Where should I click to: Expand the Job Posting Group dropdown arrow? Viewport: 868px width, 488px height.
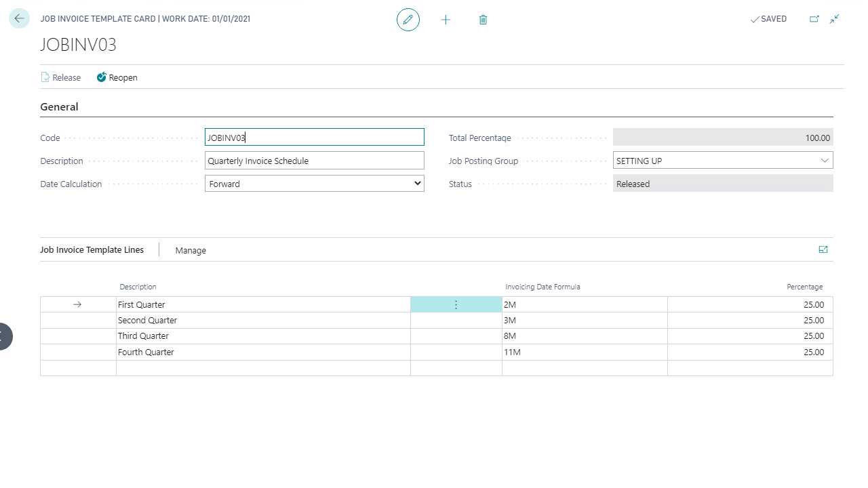click(825, 161)
